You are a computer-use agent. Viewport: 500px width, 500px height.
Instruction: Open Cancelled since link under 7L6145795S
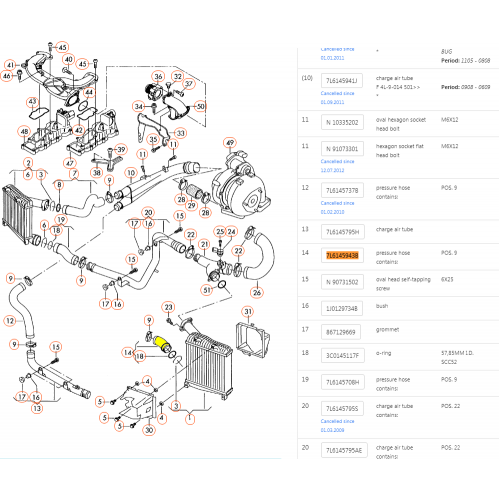click(337, 426)
